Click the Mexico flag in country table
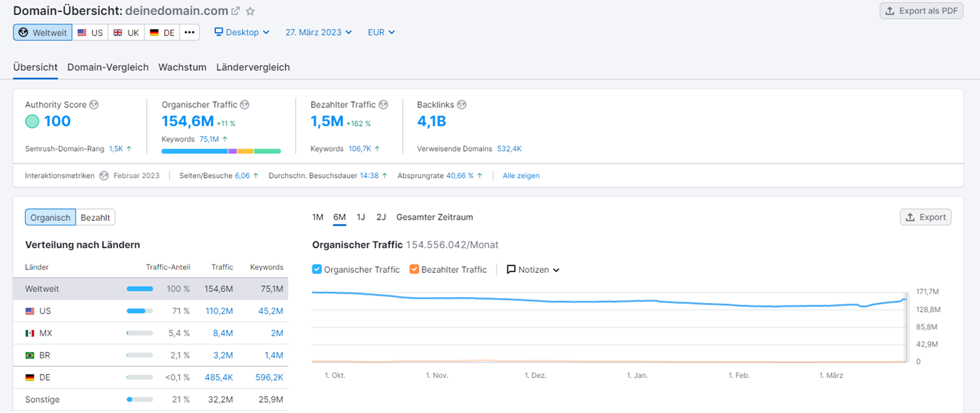This screenshot has height=413, width=980. pyautogui.click(x=30, y=333)
